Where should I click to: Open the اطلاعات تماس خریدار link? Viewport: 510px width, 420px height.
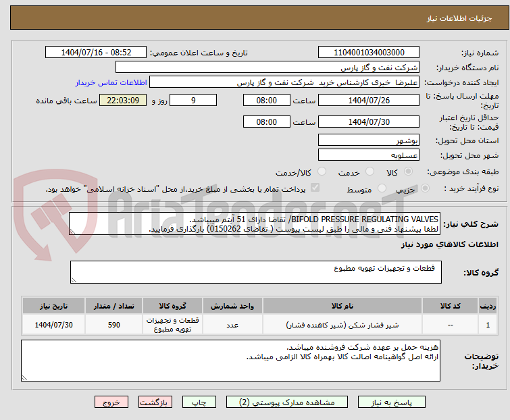[x=106, y=82]
